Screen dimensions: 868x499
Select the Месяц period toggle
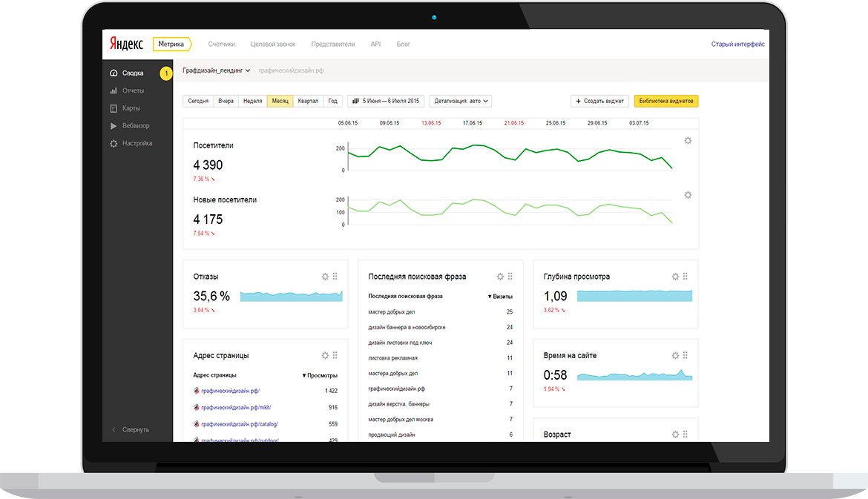pos(280,102)
